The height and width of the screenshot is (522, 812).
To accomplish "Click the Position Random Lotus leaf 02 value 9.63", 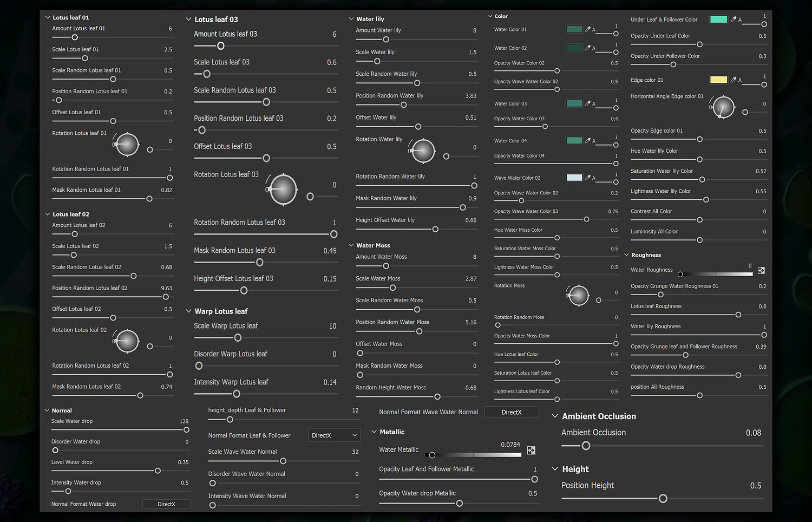I will click(x=166, y=288).
